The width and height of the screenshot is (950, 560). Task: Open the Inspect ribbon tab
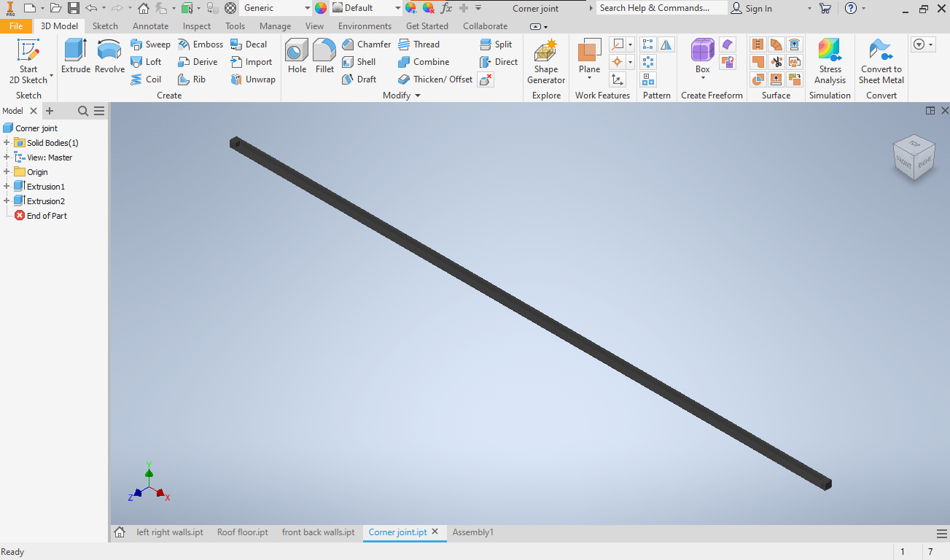click(x=197, y=26)
